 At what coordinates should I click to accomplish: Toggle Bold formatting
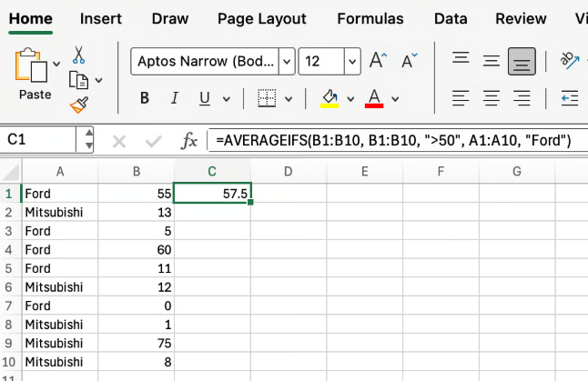point(145,98)
